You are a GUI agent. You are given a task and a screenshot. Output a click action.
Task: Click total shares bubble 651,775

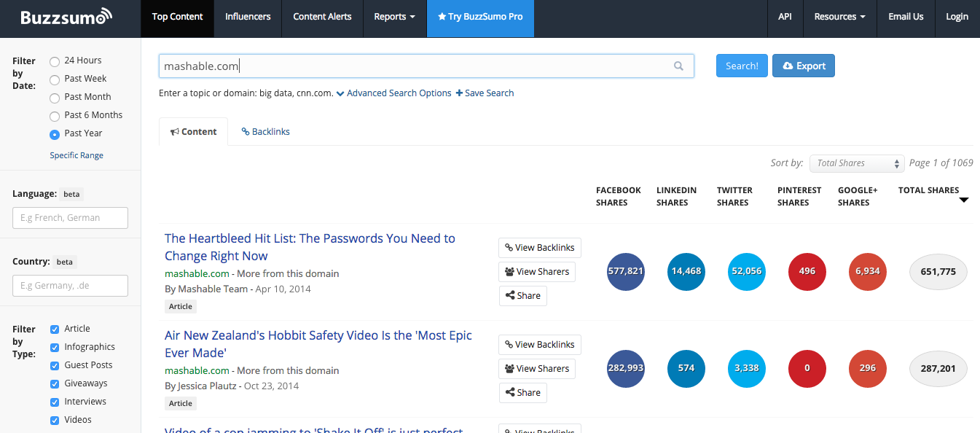tap(938, 272)
